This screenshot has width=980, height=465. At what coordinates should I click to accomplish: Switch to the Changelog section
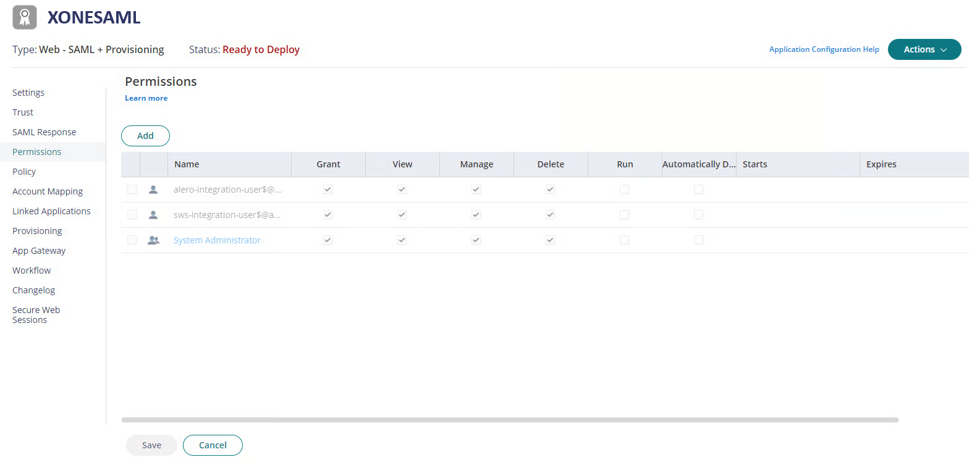click(33, 290)
